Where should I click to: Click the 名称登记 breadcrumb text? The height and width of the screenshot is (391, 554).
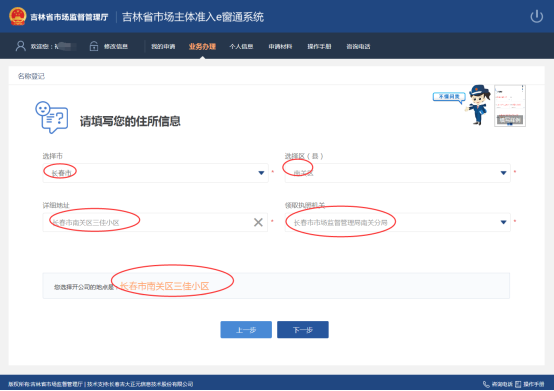click(31, 76)
